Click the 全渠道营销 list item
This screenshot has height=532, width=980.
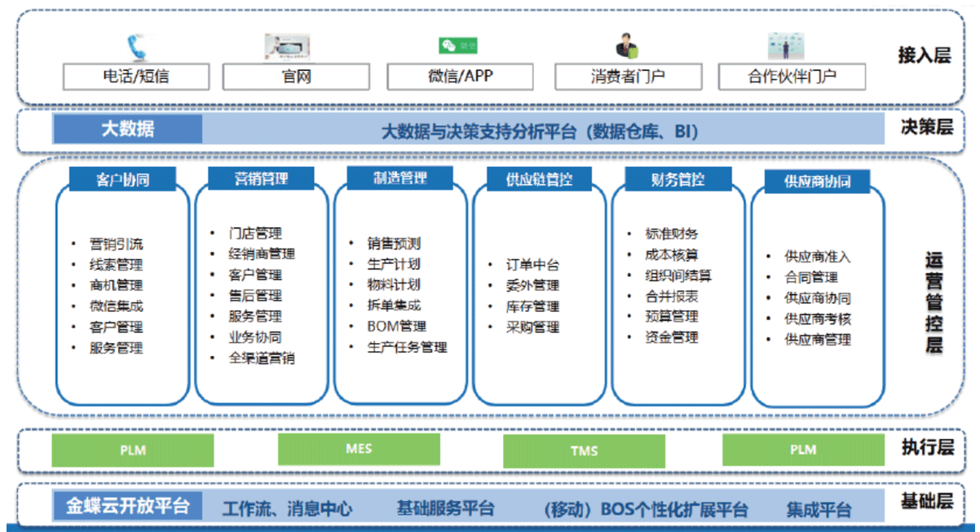262,358
